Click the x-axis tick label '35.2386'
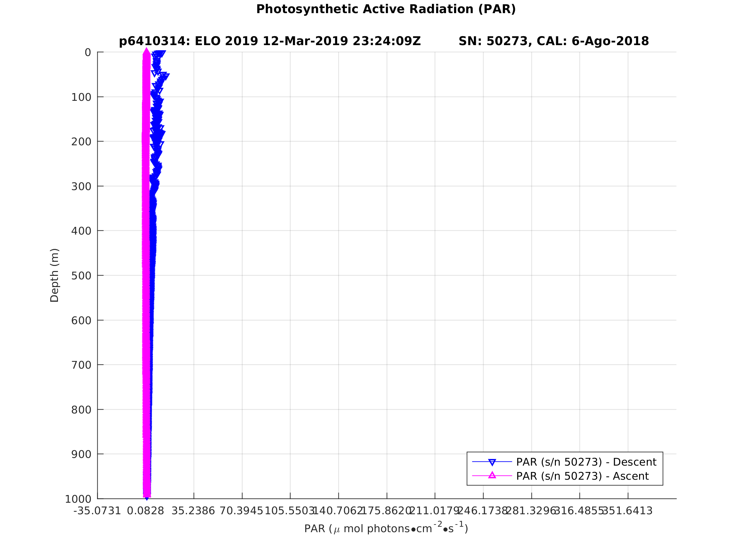The image size is (747, 560). [193, 511]
